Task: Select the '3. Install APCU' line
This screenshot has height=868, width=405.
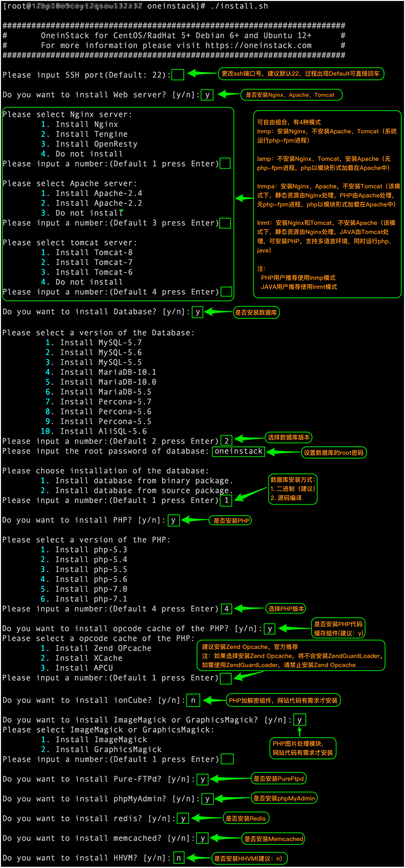Action: click(x=77, y=668)
